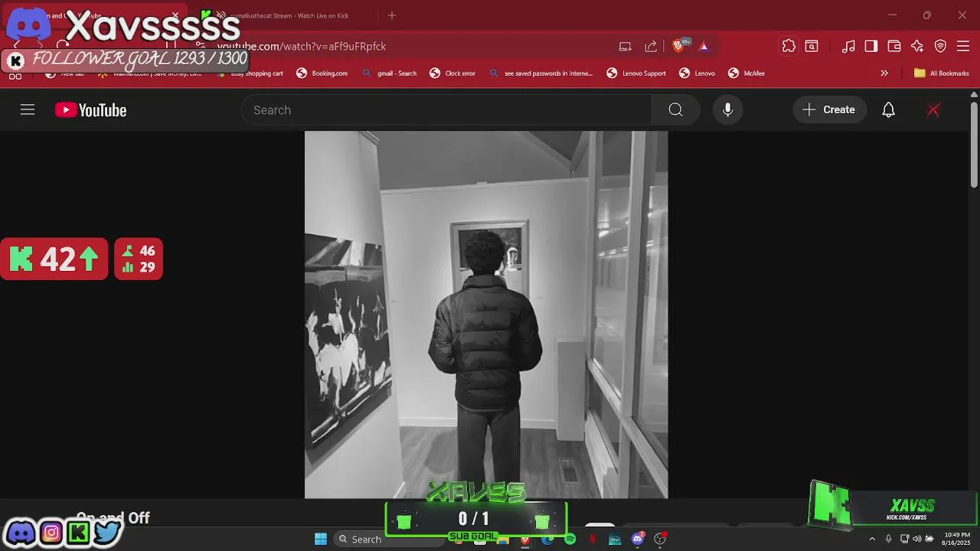Submit search with the magnifier button

click(675, 110)
